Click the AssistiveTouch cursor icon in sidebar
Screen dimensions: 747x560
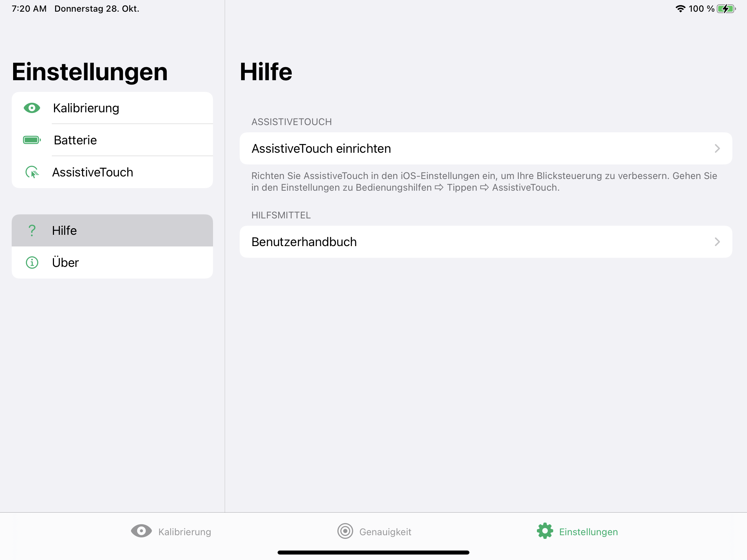[x=32, y=172]
